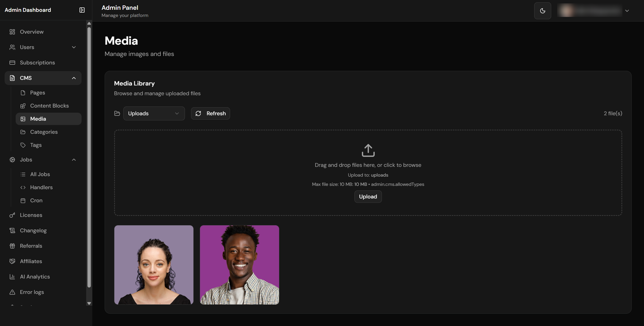Click the Upload button
The height and width of the screenshot is (326, 644).
pyautogui.click(x=368, y=197)
